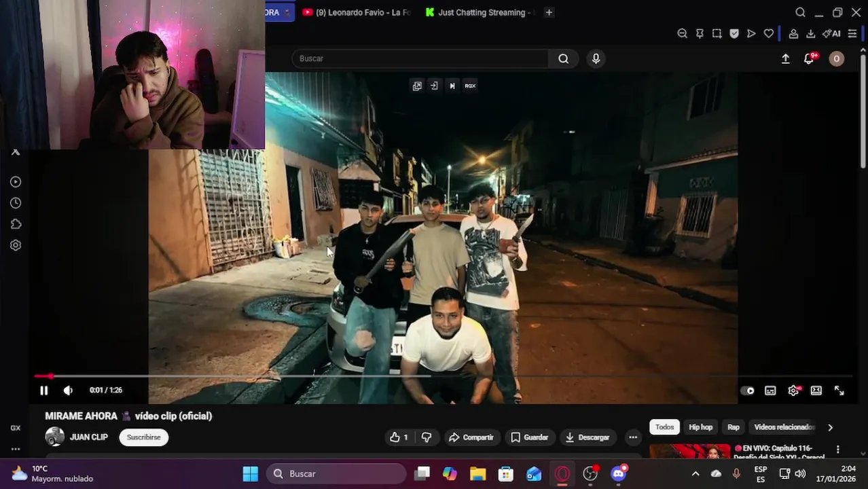868x489 pixels.
Task: Open Discord from the taskbar
Action: pos(619,473)
